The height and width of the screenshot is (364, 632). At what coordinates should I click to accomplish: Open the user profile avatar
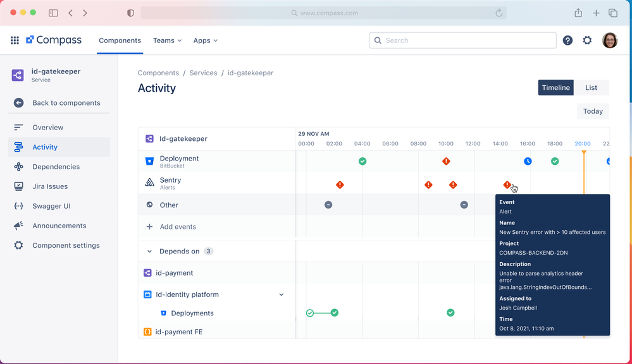click(610, 40)
